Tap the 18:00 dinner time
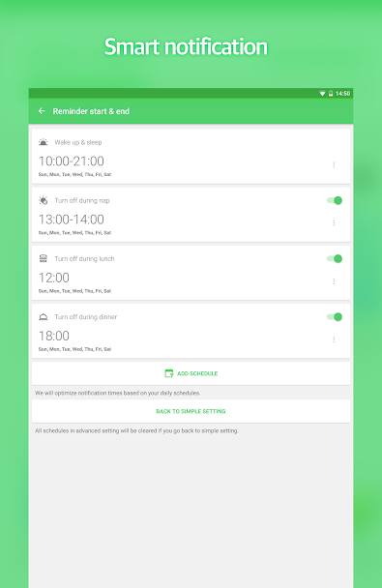 pos(54,336)
